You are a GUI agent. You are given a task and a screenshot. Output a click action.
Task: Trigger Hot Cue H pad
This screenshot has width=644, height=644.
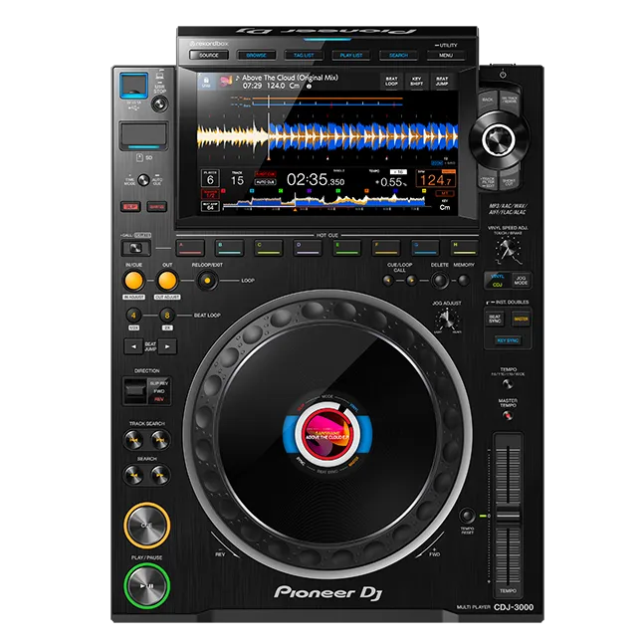464,248
